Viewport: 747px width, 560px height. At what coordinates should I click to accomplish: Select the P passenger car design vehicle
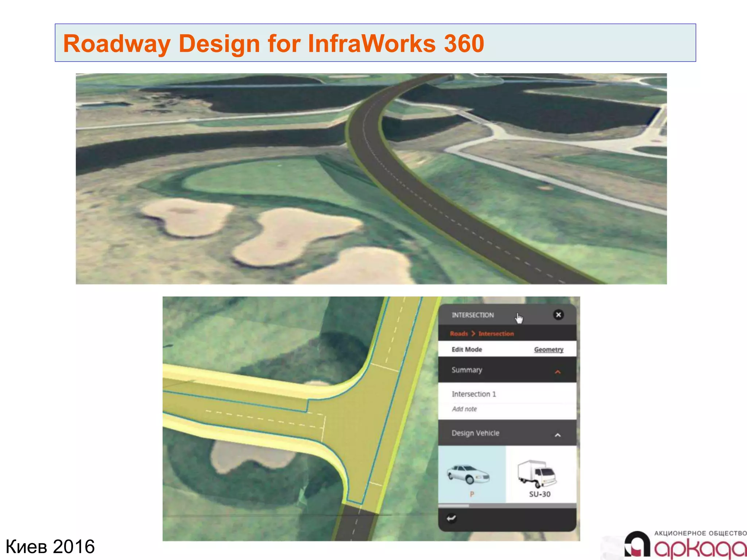click(472, 475)
